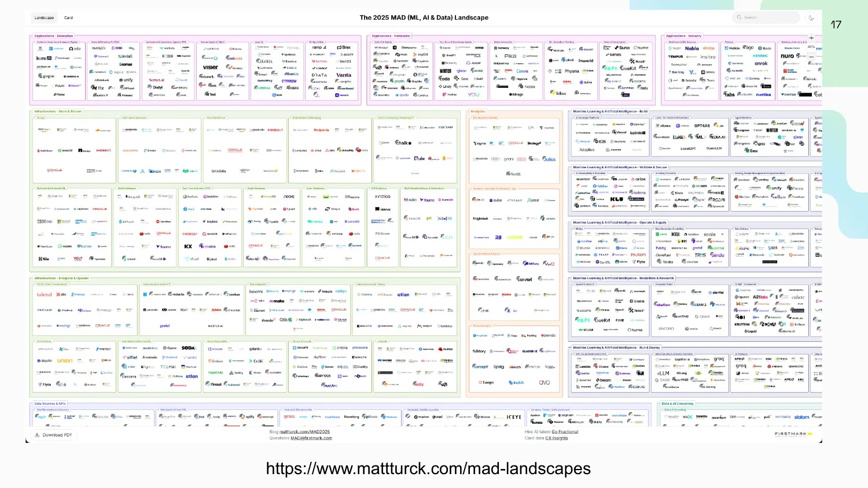Click the ML & AI - Operate & Supply header

coord(620,222)
